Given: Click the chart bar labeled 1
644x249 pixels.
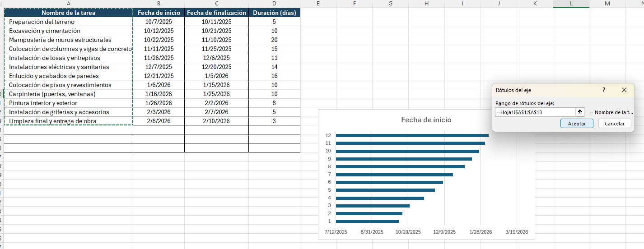Looking at the screenshot, I should [367, 221].
